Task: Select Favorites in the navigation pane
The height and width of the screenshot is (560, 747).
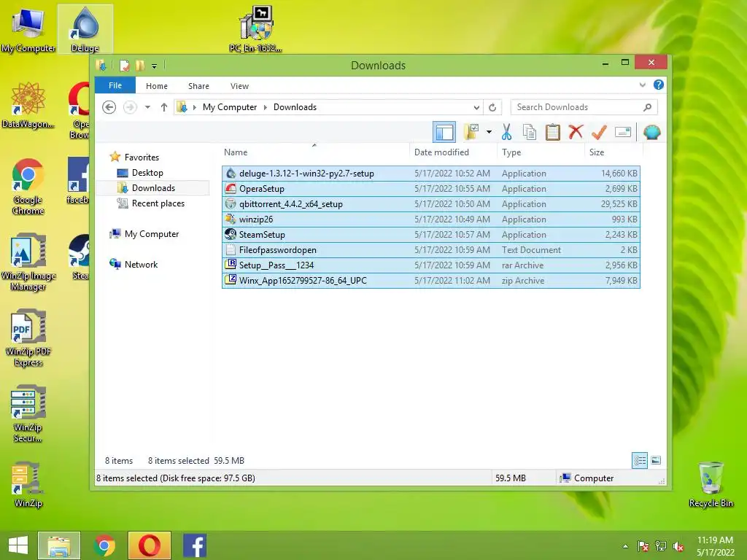Action: tap(142, 157)
